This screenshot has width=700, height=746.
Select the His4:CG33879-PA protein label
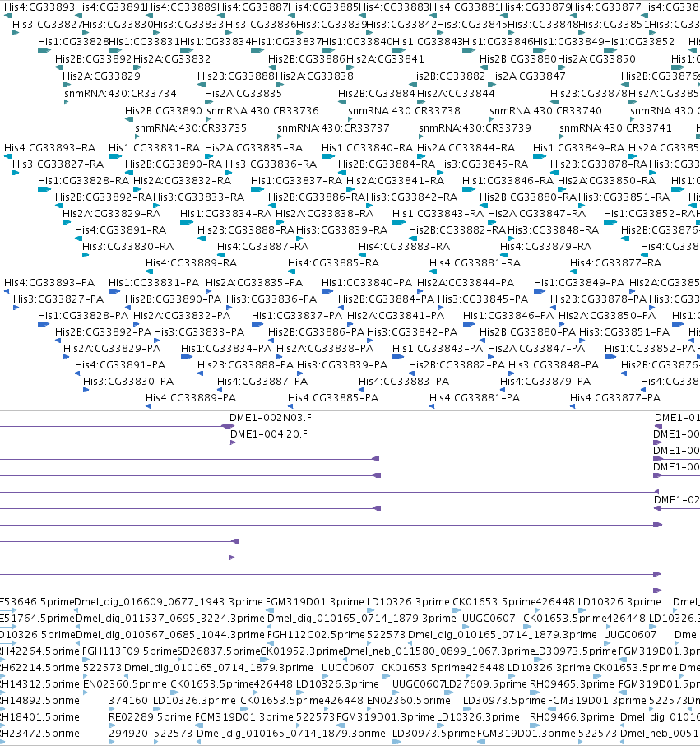(545, 382)
